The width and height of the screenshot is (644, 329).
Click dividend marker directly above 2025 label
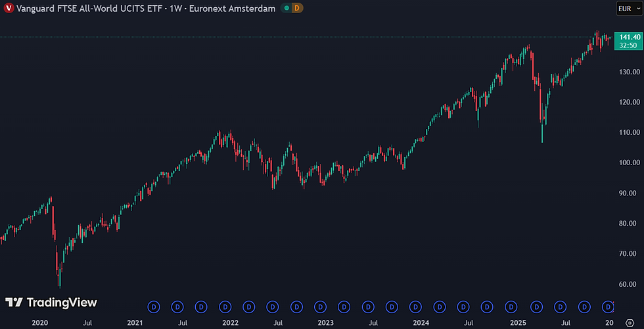click(x=511, y=307)
